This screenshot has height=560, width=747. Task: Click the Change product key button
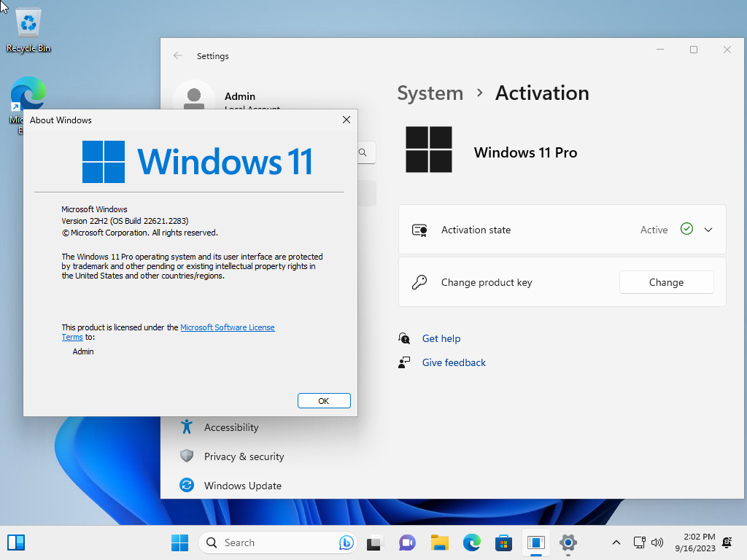666,282
